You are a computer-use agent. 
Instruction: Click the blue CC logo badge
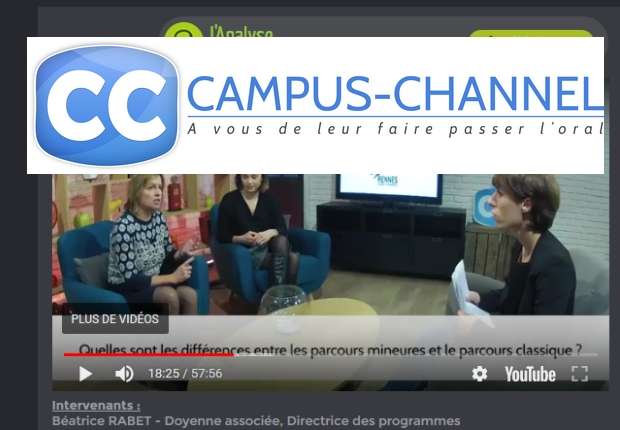pyautogui.click(x=107, y=105)
